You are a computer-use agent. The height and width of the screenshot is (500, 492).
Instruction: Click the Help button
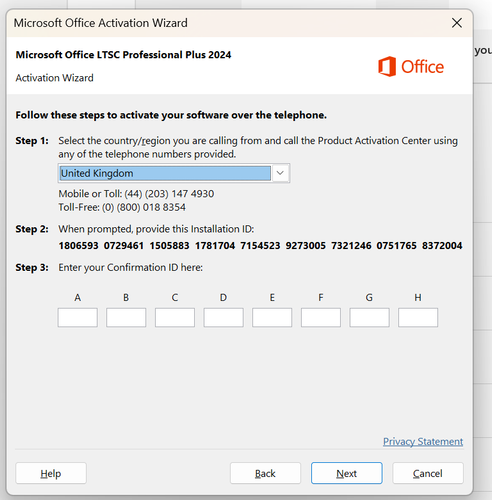[x=51, y=473]
